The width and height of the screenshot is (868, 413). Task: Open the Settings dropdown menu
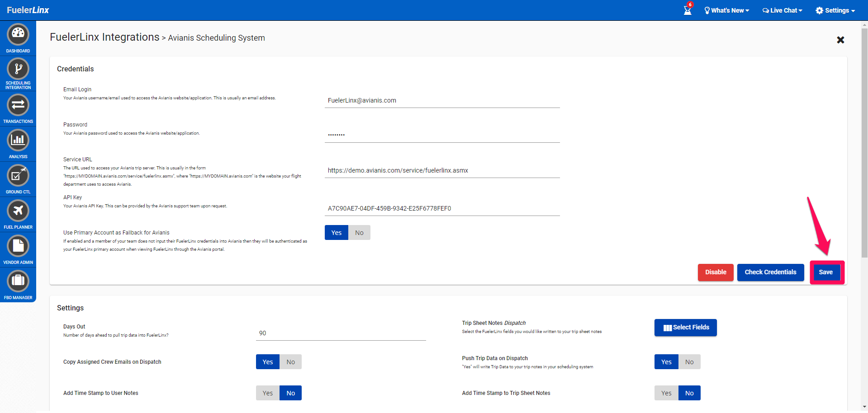pos(835,10)
